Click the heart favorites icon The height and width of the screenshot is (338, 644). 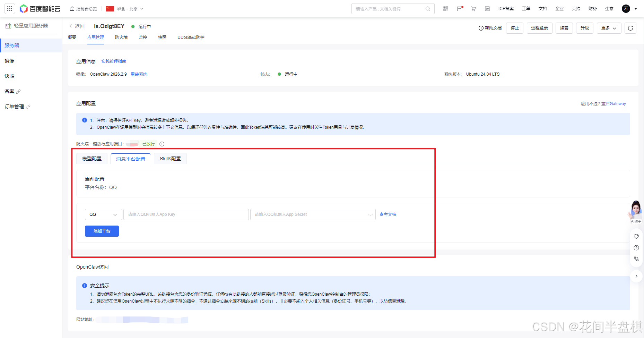(x=636, y=237)
